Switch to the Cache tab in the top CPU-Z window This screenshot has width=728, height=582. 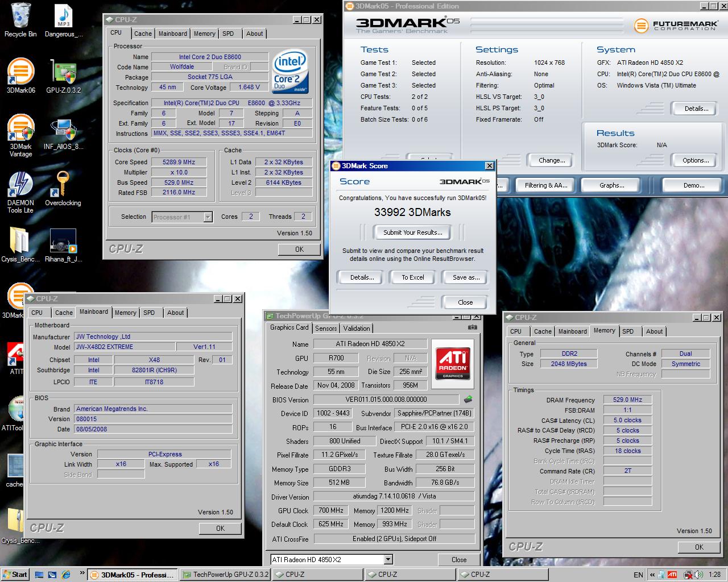click(143, 34)
